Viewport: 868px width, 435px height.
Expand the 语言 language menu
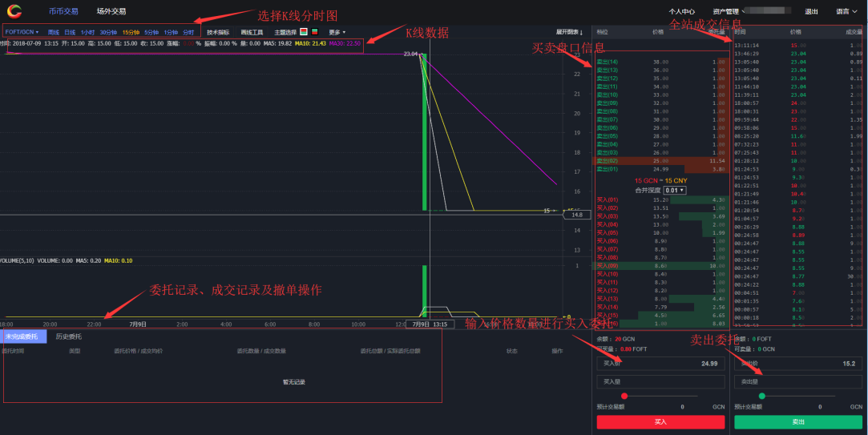tap(846, 11)
